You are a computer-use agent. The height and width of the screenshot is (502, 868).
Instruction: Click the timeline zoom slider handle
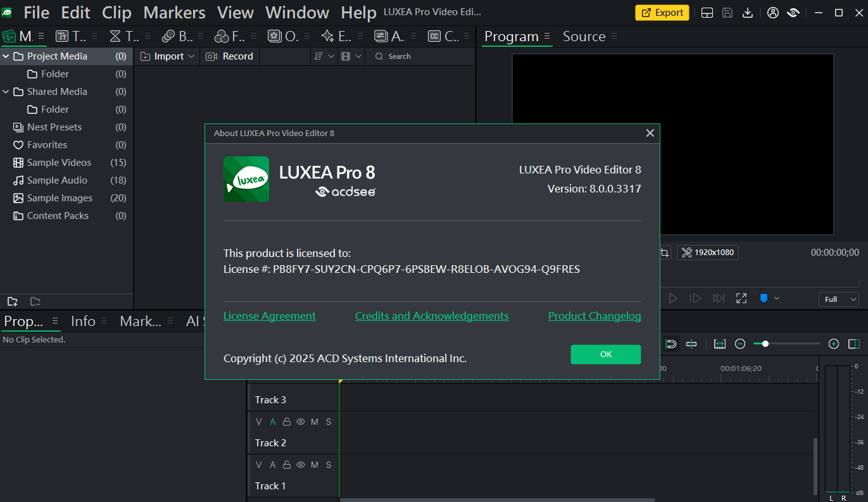tap(765, 344)
